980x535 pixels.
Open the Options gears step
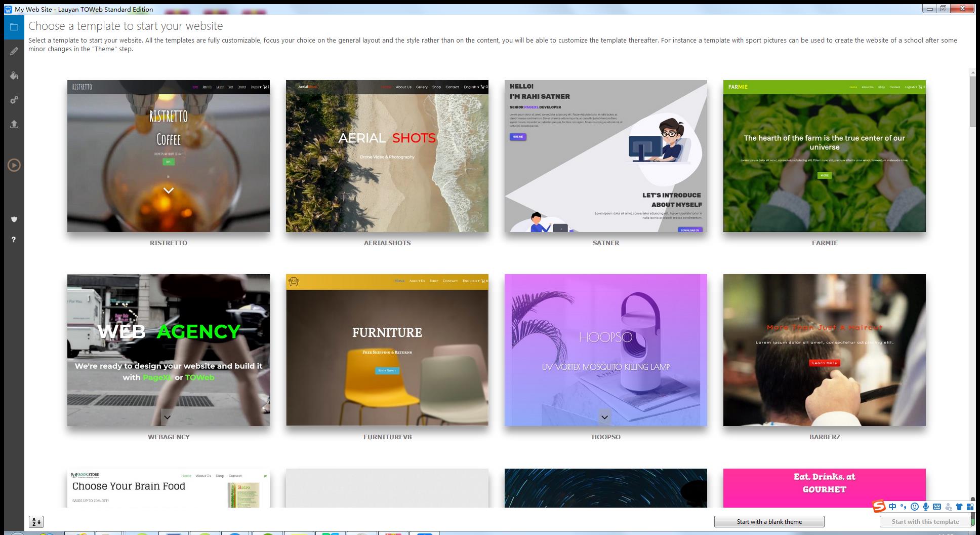[x=14, y=100]
